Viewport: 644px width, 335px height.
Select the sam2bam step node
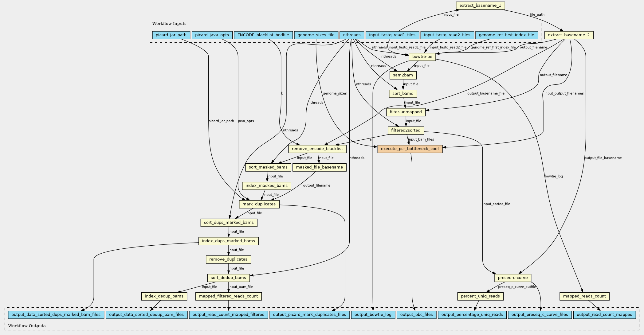(403, 75)
